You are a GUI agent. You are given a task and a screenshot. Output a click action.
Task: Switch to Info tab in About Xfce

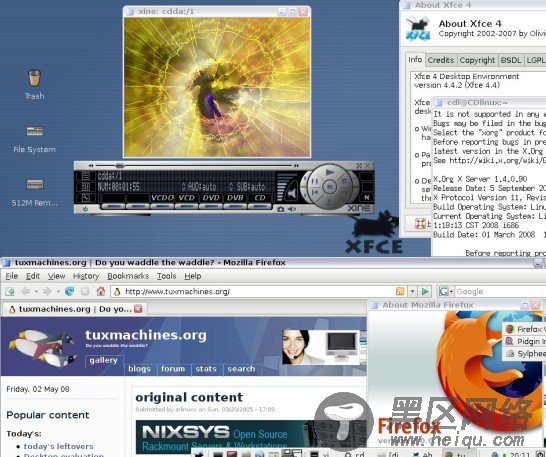coord(415,60)
